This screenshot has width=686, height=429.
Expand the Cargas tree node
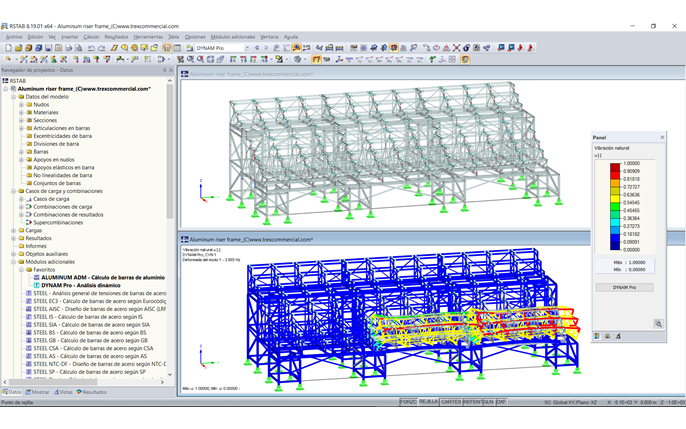coord(13,230)
